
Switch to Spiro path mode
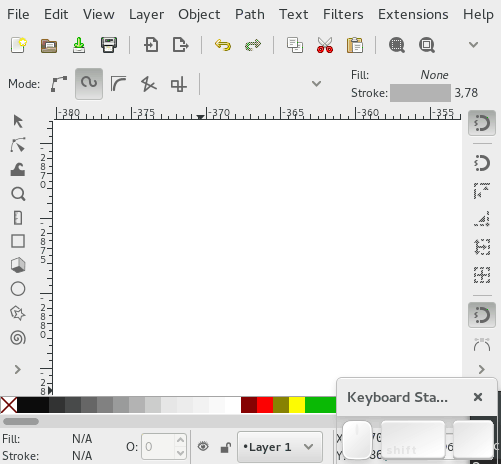[x=89, y=84]
